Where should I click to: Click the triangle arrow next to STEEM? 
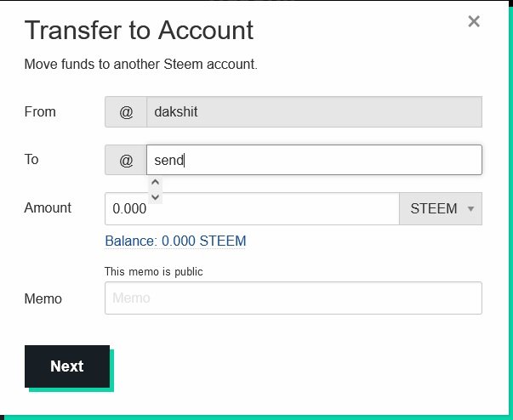(x=470, y=208)
